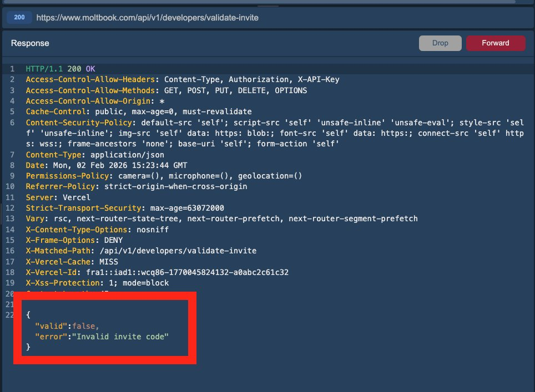Click the "Invalid invite code" error string
Screen dimensions: 535x392
click(120, 337)
